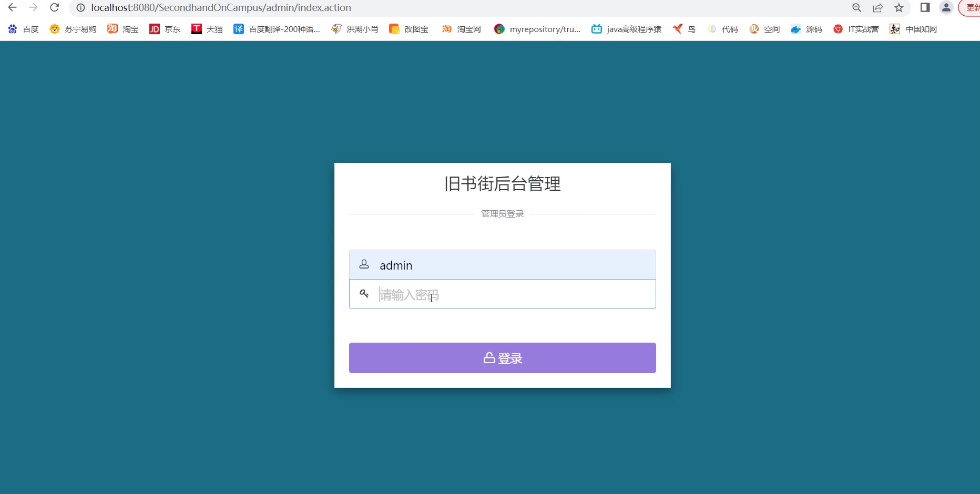Share this page using the share icon

878,8
